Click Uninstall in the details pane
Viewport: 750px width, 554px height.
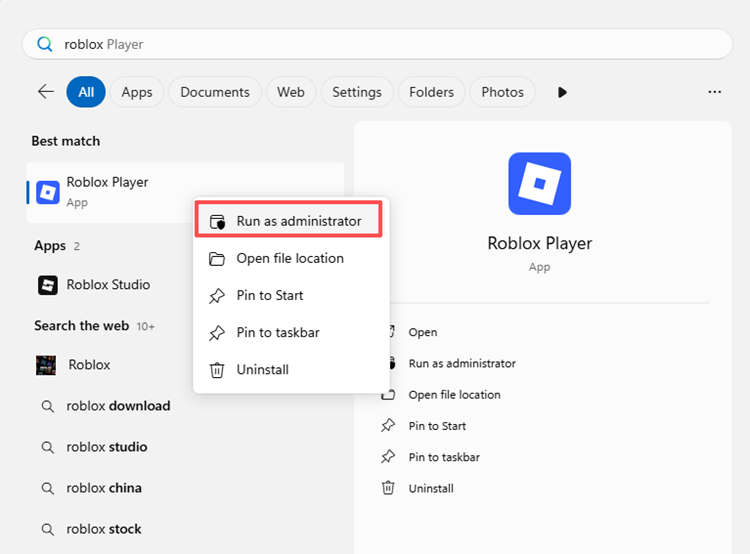pyautogui.click(x=431, y=488)
